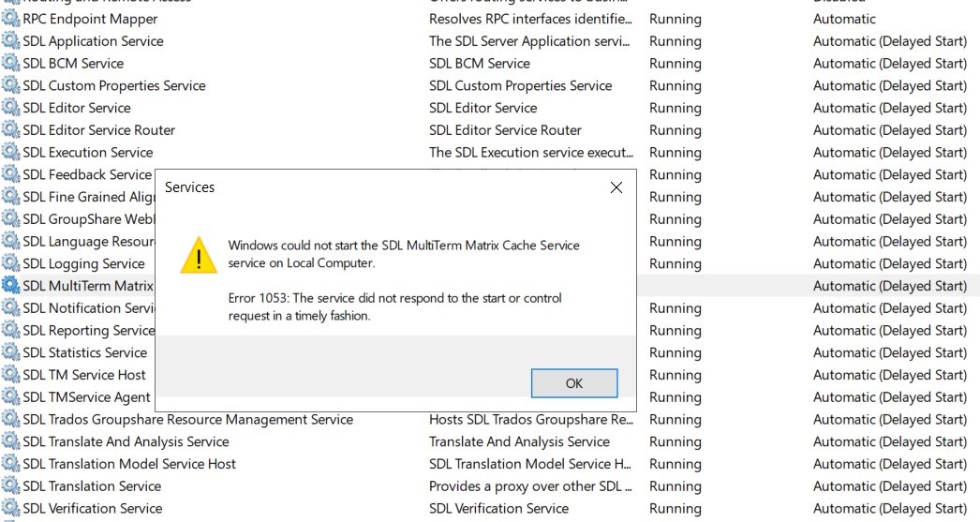Click the yellow warning icon in dialog
Viewport: 980px width, 522px height.
coord(199,255)
